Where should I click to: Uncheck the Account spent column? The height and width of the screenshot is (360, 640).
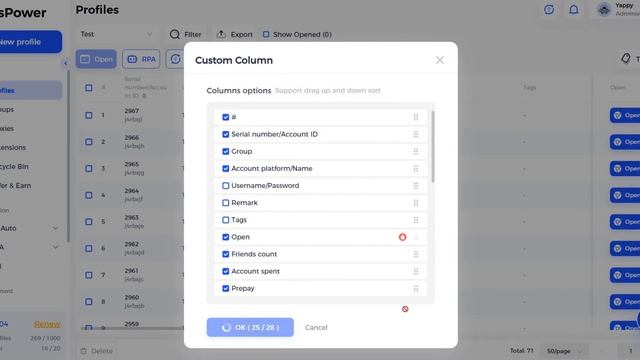pyautogui.click(x=226, y=271)
